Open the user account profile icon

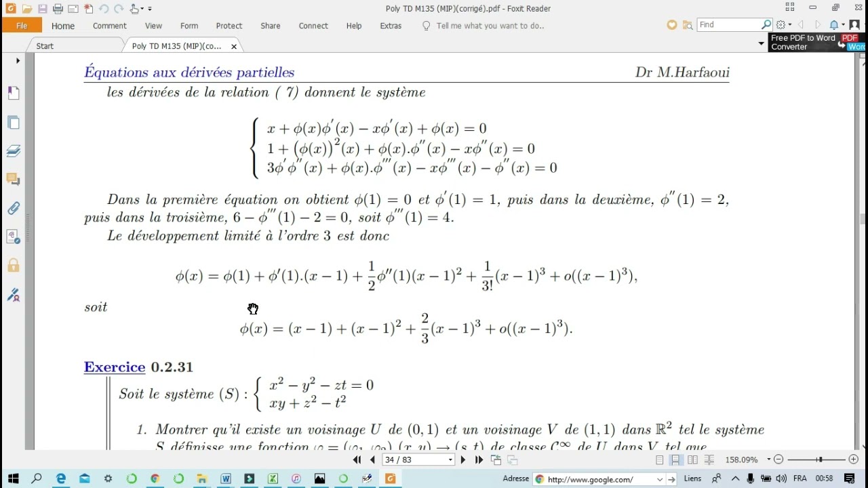click(854, 25)
